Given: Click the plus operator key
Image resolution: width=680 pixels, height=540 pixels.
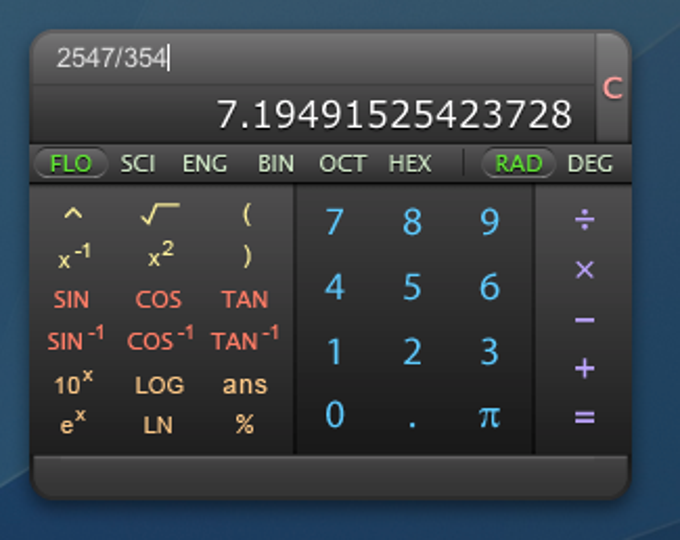Looking at the screenshot, I should (585, 368).
